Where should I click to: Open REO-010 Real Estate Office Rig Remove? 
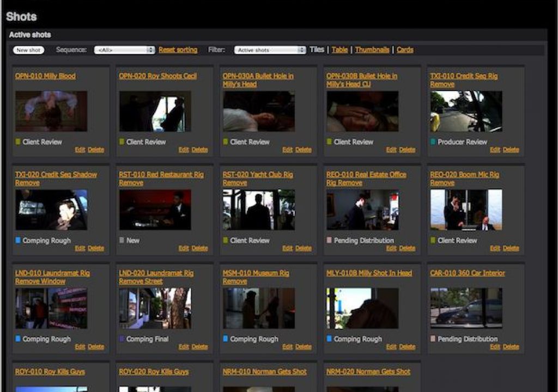point(366,179)
